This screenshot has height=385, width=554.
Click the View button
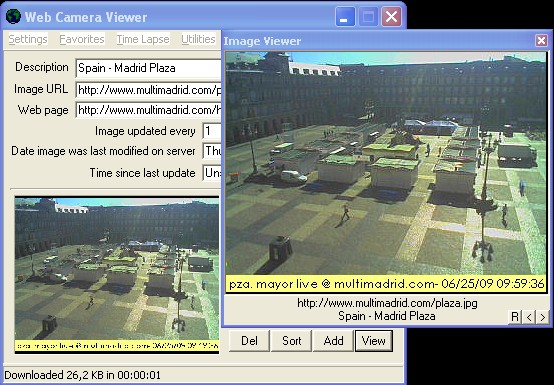click(x=374, y=341)
